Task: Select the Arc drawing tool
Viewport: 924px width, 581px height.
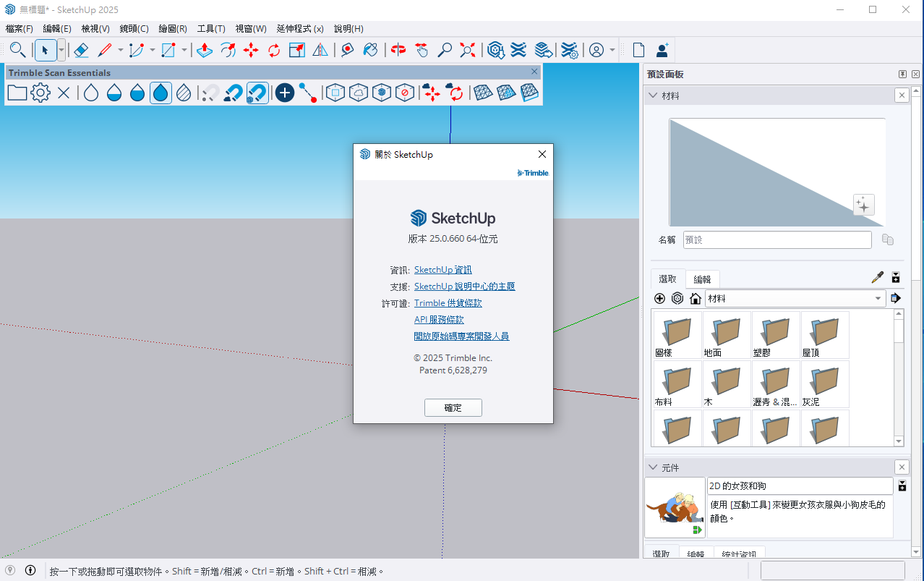Action: 136,50
